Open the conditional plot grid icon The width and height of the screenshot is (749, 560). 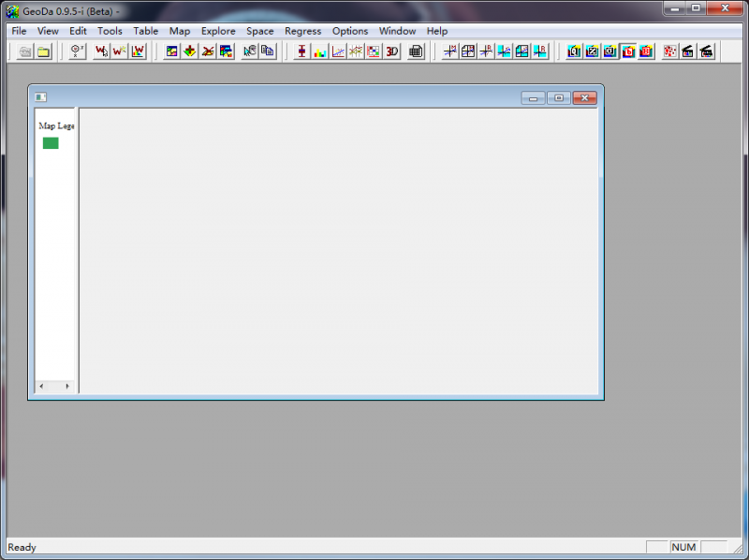point(374,52)
